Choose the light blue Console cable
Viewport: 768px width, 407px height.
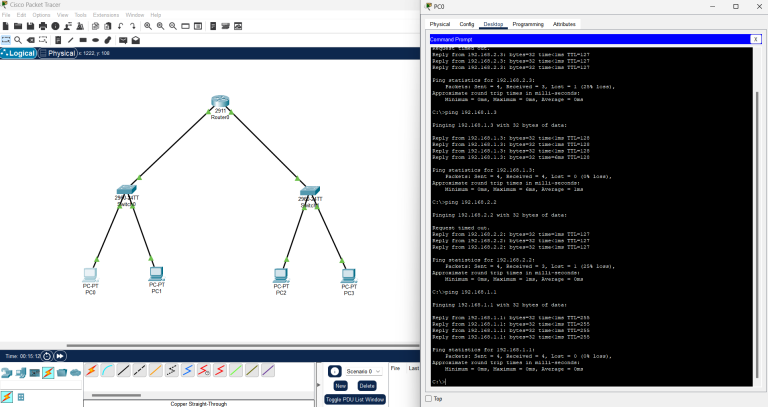(x=108, y=370)
